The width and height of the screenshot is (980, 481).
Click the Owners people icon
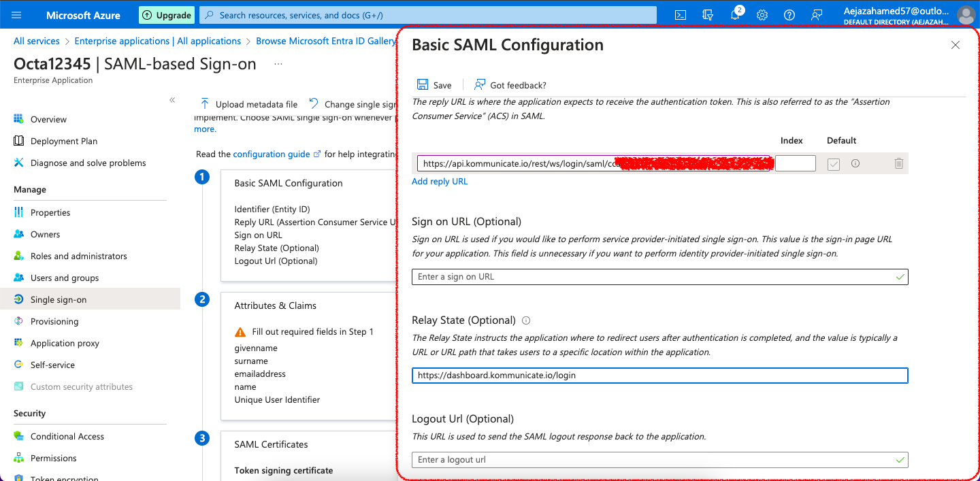pyautogui.click(x=19, y=234)
